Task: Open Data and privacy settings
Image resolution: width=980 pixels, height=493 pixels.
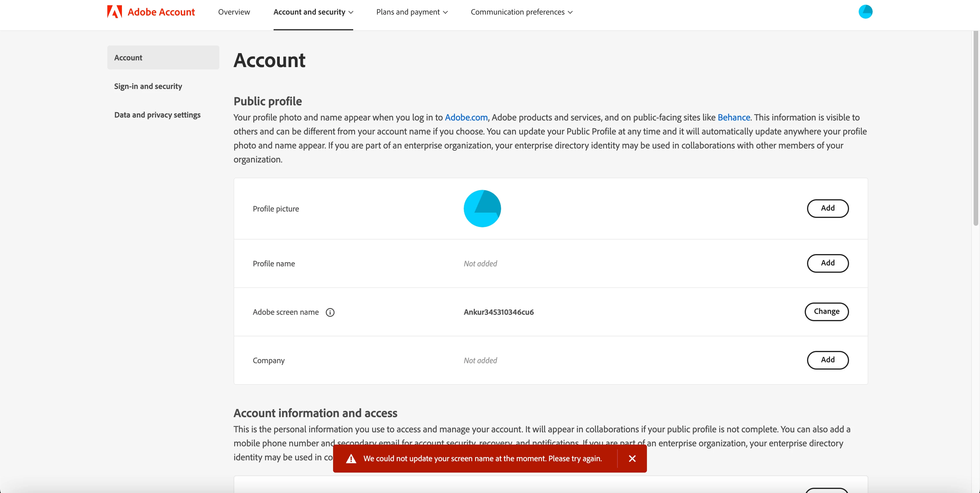Action: click(157, 115)
